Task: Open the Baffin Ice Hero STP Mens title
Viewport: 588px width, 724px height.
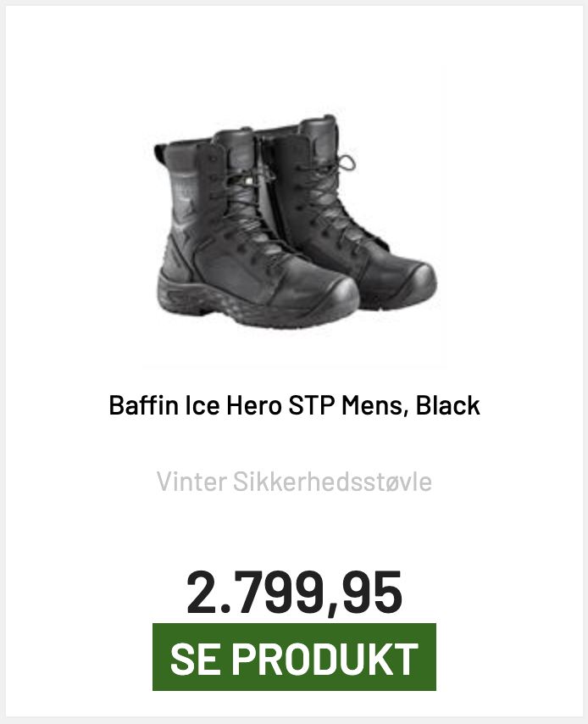Action: pyautogui.click(x=294, y=405)
